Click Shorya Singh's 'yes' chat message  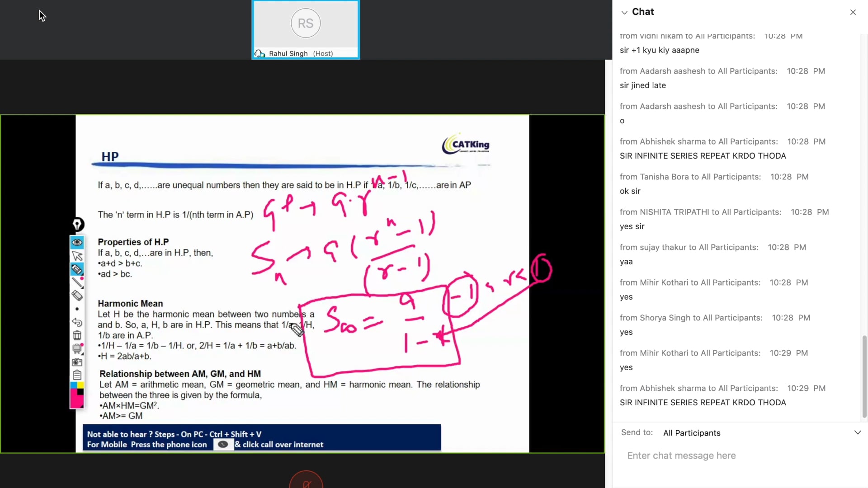click(x=626, y=332)
